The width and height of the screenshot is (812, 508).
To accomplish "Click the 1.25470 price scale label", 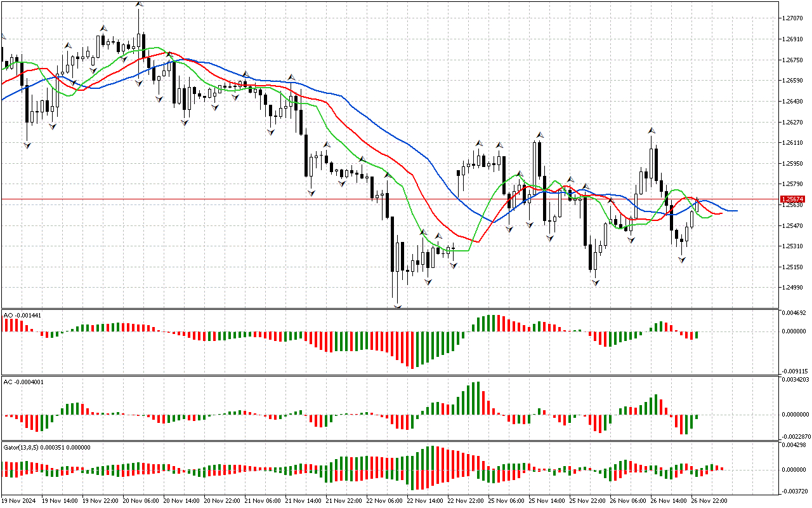I will point(794,226).
